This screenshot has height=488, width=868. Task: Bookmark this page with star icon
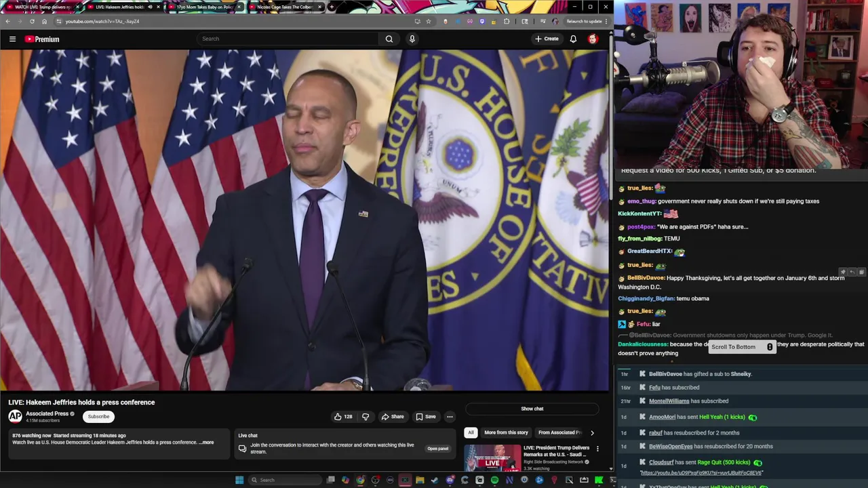pyautogui.click(x=429, y=21)
